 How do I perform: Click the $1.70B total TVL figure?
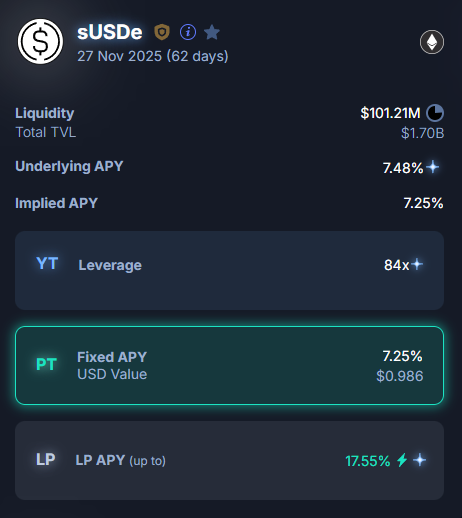422,133
